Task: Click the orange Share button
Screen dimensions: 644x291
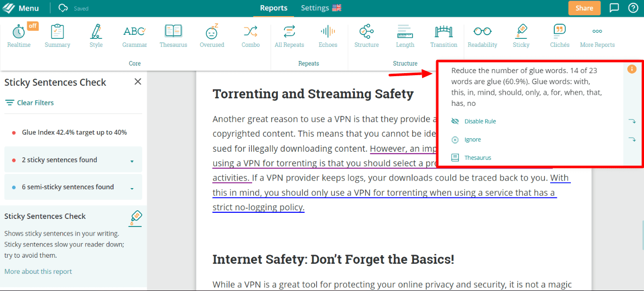Action: pos(584,8)
